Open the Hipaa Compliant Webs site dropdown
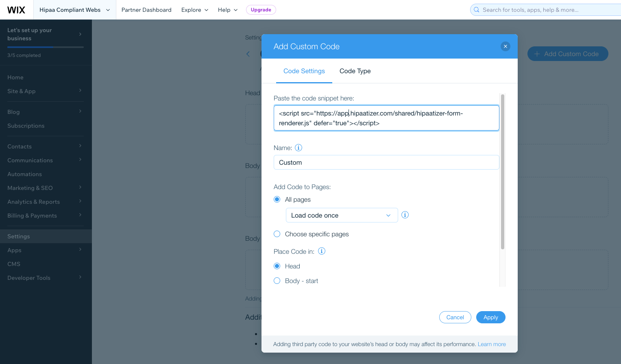Image resolution: width=621 pixels, height=364 pixels. (75, 10)
